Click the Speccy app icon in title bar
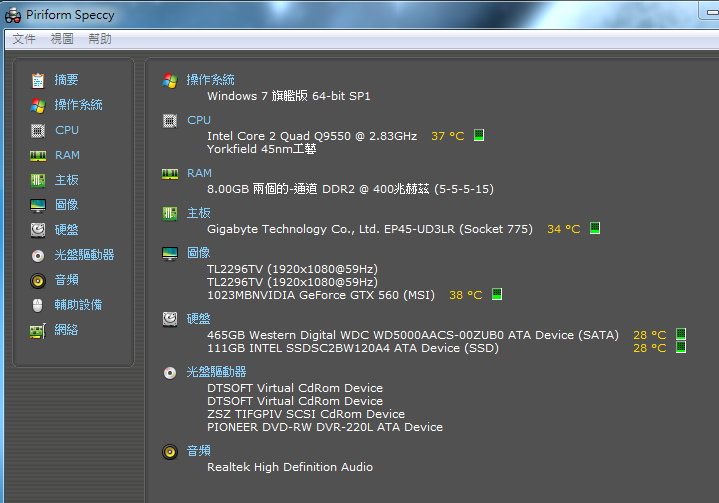 point(13,16)
